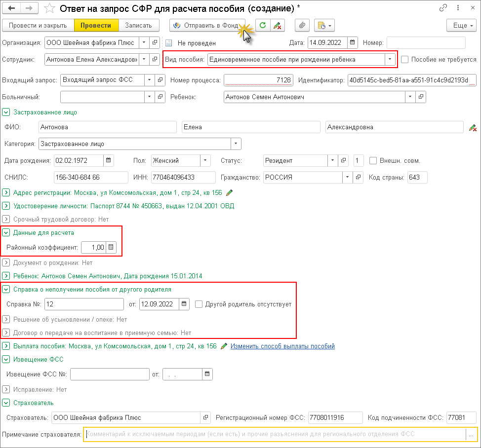
Task: Open calendar for certificate date 12.09.2022
Action: (x=184, y=304)
